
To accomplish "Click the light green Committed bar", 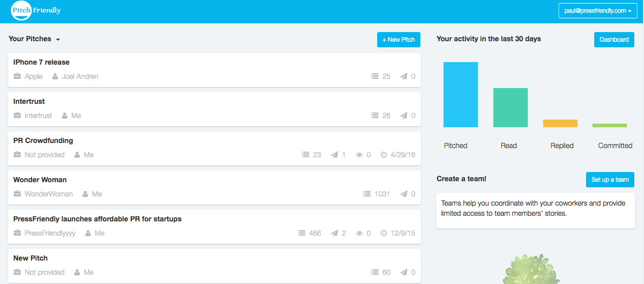I will [x=609, y=125].
